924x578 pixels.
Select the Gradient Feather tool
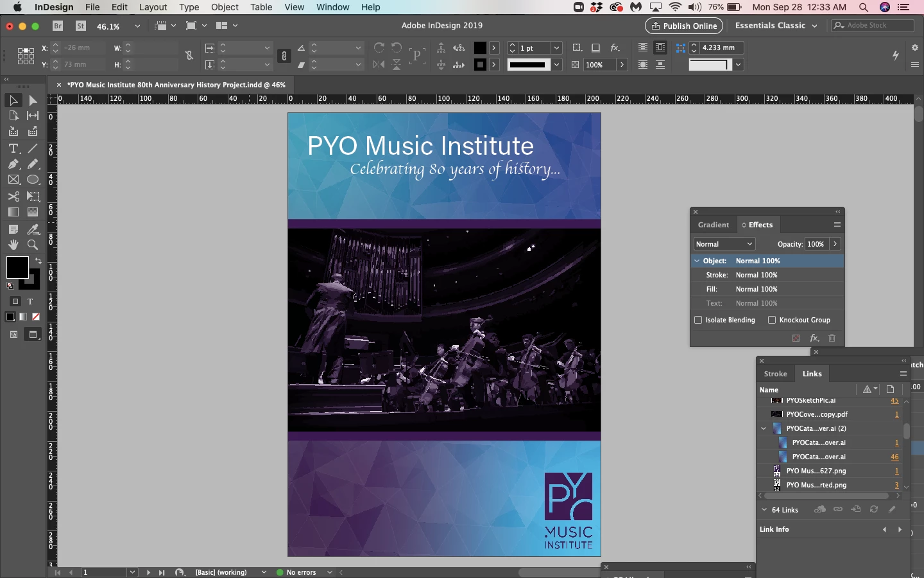pyautogui.click(x=33, y=212)
